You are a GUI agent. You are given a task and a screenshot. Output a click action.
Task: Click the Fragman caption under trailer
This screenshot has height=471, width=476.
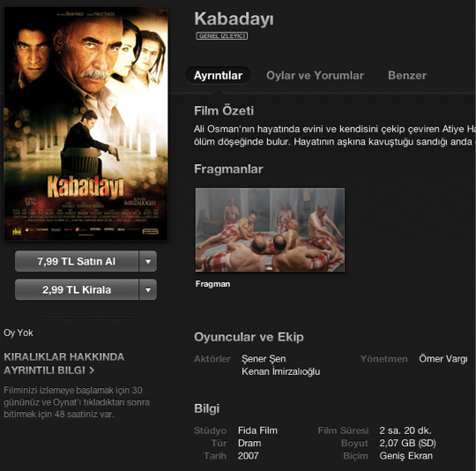[x=212, y=284]
